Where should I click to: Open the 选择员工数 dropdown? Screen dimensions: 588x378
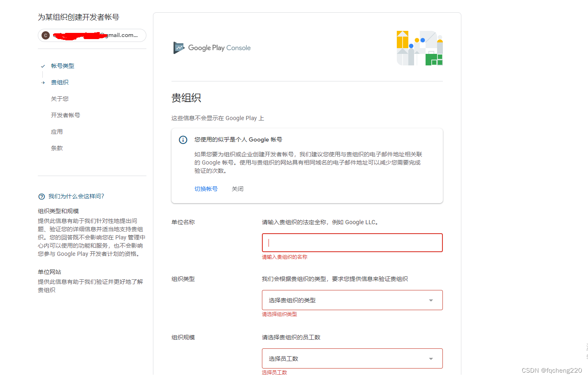click(x=352, y=358)
